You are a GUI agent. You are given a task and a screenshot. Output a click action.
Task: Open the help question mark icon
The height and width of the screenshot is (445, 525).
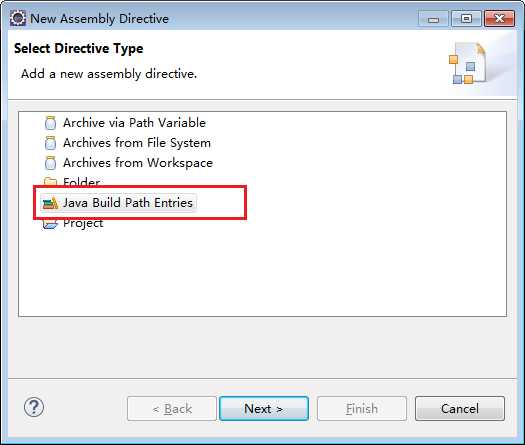point(34,407)
